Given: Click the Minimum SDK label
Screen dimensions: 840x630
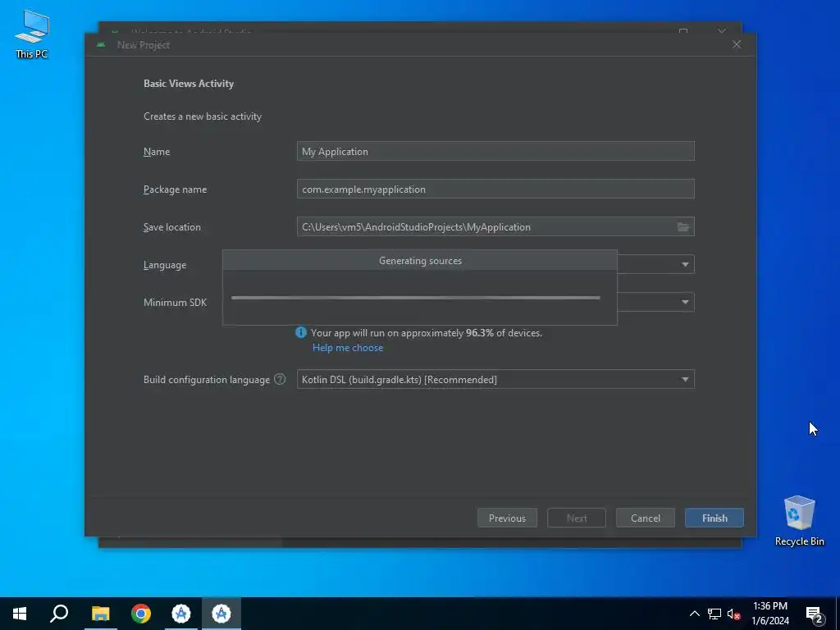Looking at the screenshot, I should point(176,303).
